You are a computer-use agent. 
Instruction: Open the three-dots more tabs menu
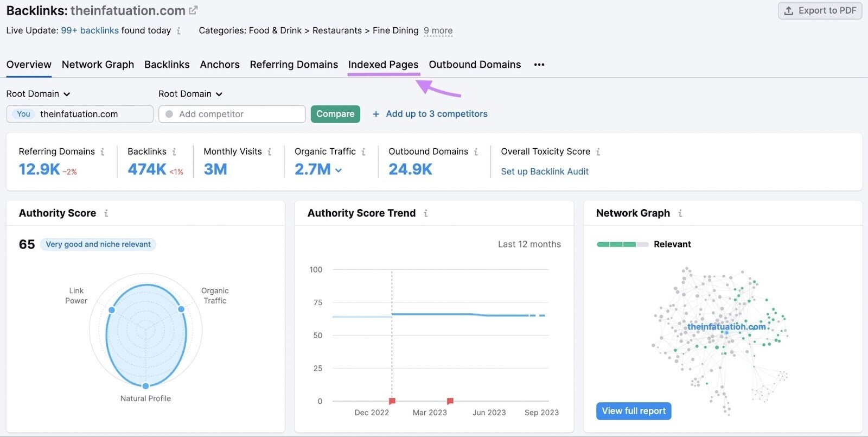(x=539, y=65)
